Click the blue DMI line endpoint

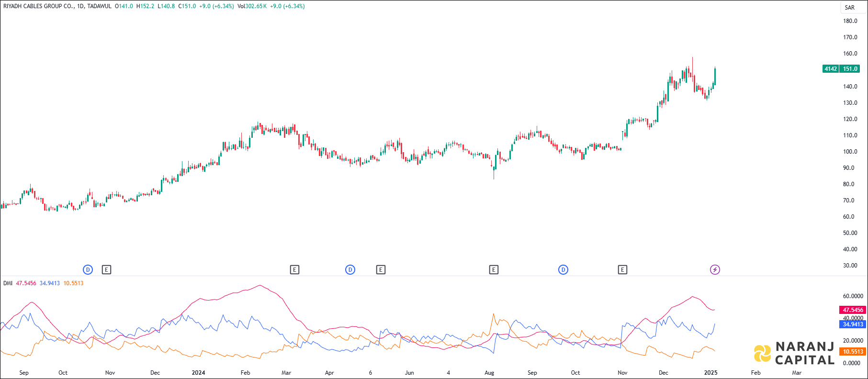point(715,324)
